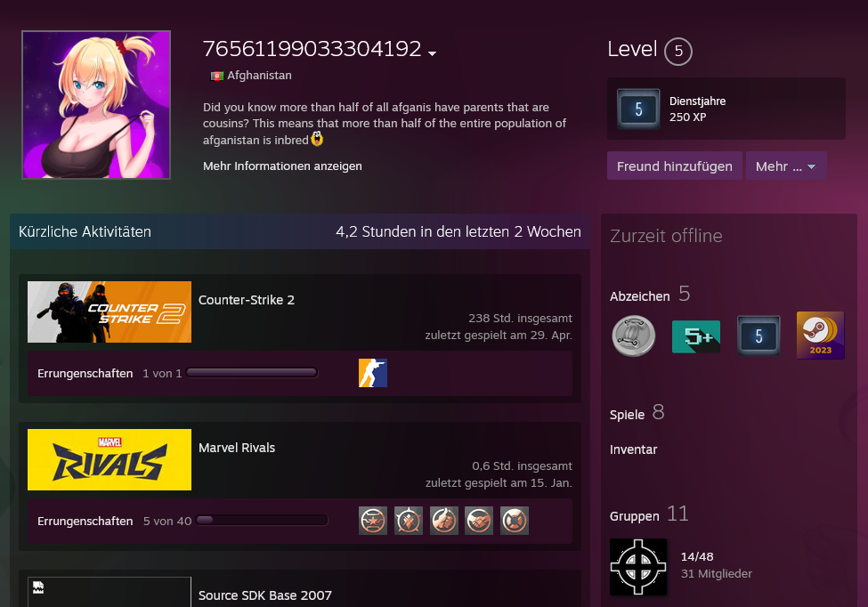
Task: Open the Steam 2023 replay badge
Action: [820, 336]
